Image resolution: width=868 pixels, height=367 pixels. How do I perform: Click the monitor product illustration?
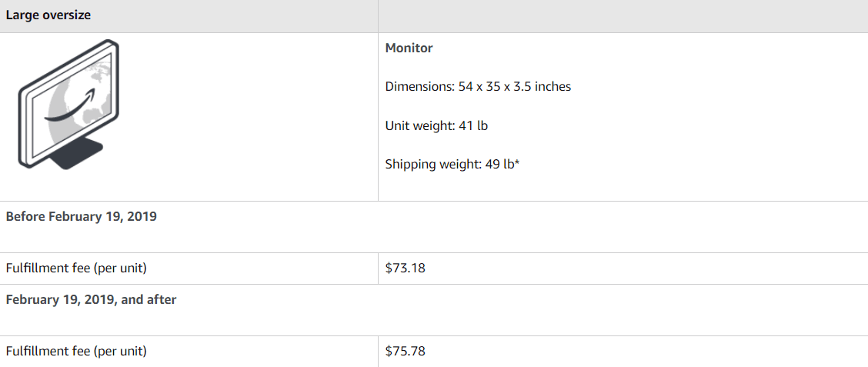point(69,104)
